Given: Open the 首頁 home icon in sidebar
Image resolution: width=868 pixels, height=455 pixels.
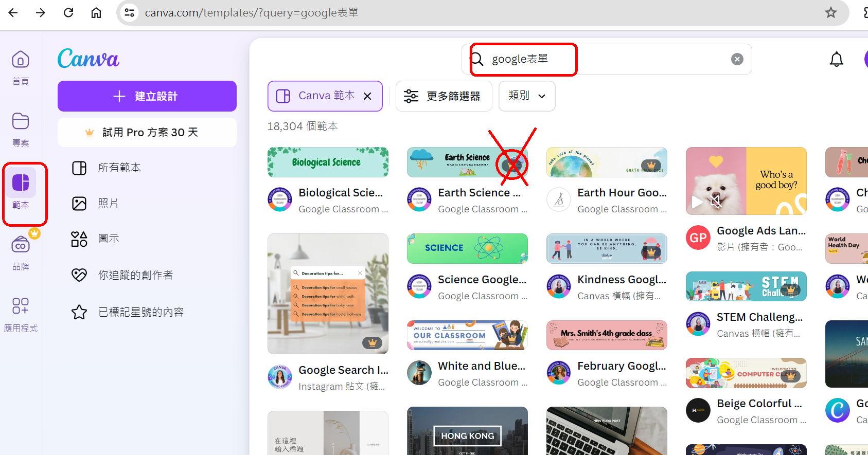Looking at the screenshot, I should pyautogui.click(x=21, y=60).
